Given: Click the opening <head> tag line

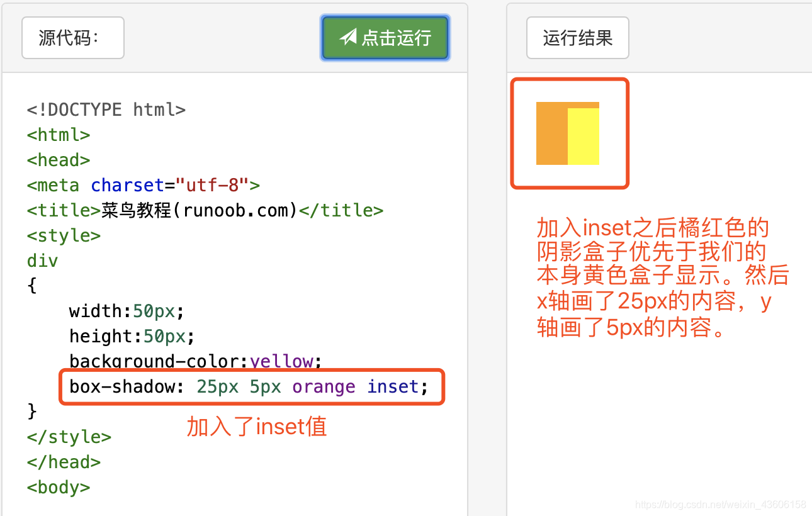Looking at the screenshot, I should point(59,160).
